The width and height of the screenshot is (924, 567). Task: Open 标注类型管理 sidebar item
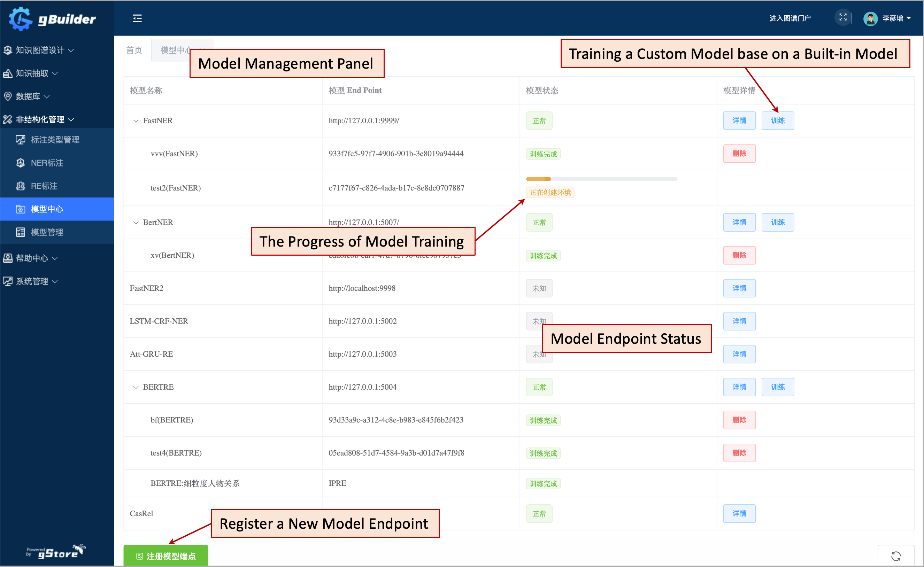click(x=55, y=140)
